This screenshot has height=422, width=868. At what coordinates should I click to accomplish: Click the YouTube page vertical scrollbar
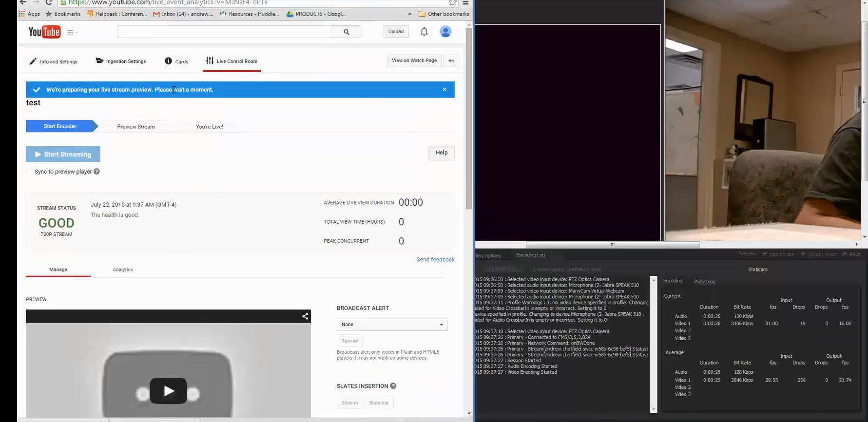tap(469, 119)
